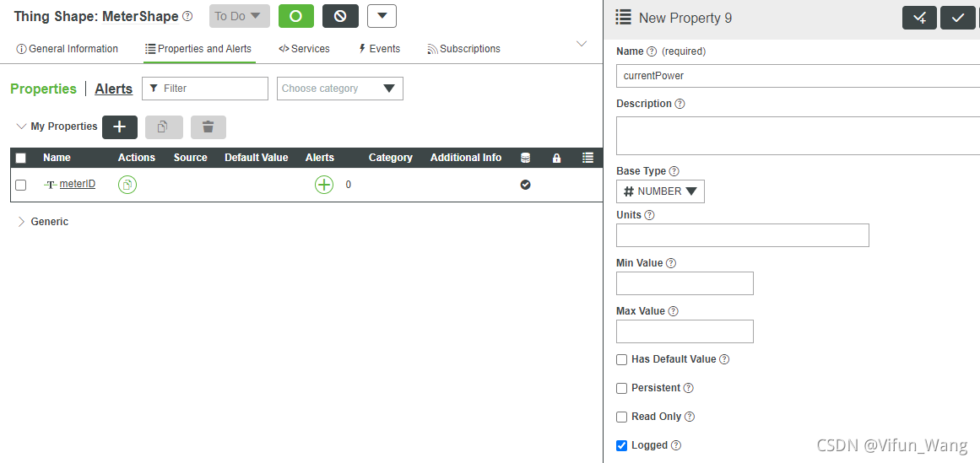Click the Has Default Value help icon

pyautogui.click(x=724, y=359)
